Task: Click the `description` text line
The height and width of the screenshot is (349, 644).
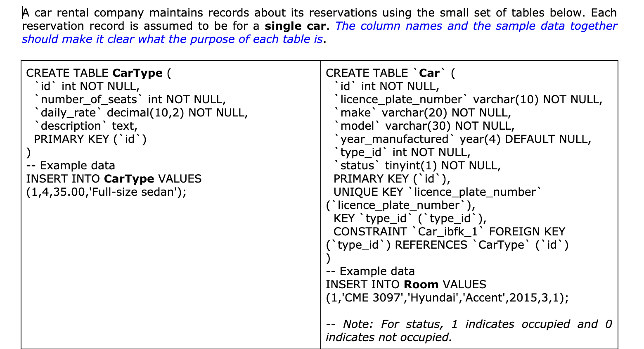Action: pyautogui.click(x=86, y=126)
